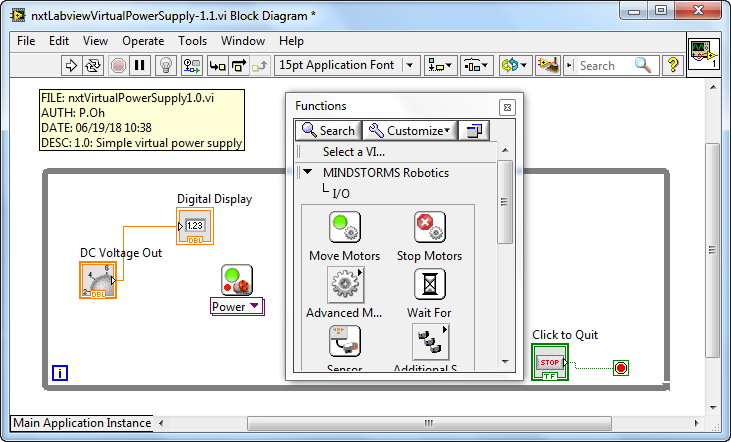Click Digital Display label text
The image size is (731, 442).
pos(214,199)
